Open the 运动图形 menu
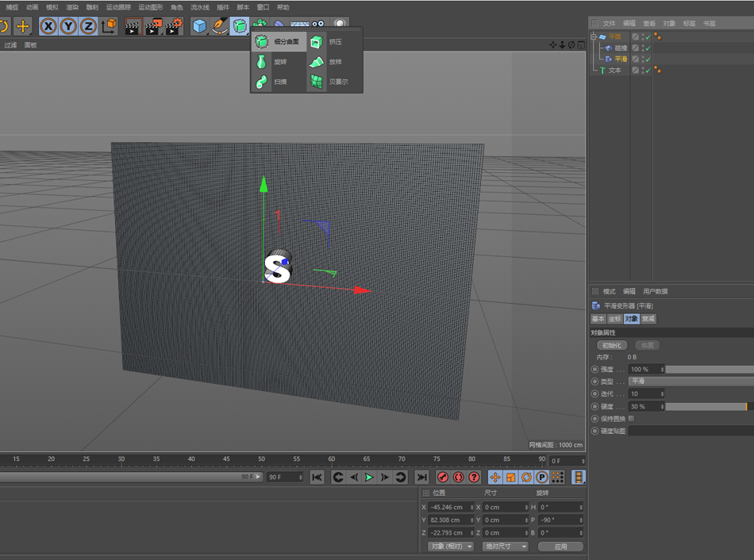 151,7
